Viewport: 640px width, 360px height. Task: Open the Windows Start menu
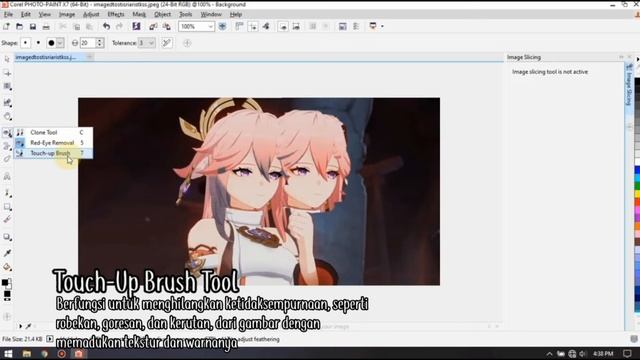click(8, 353)
